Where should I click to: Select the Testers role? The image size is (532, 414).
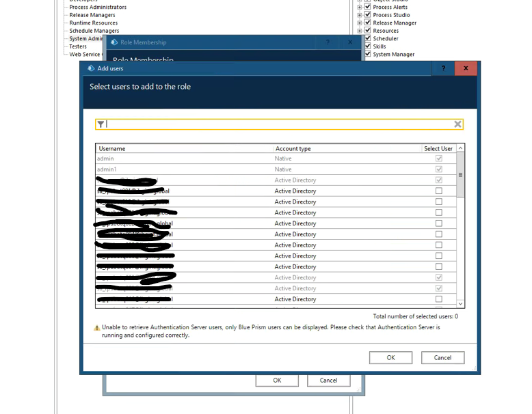[78, 46]
